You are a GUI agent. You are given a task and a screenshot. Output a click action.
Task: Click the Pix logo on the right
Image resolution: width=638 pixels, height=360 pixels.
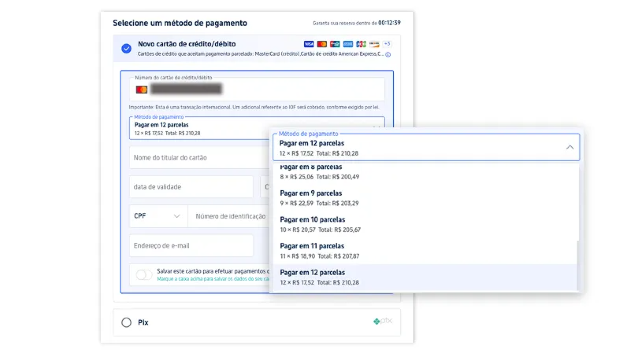click(382, 321)
